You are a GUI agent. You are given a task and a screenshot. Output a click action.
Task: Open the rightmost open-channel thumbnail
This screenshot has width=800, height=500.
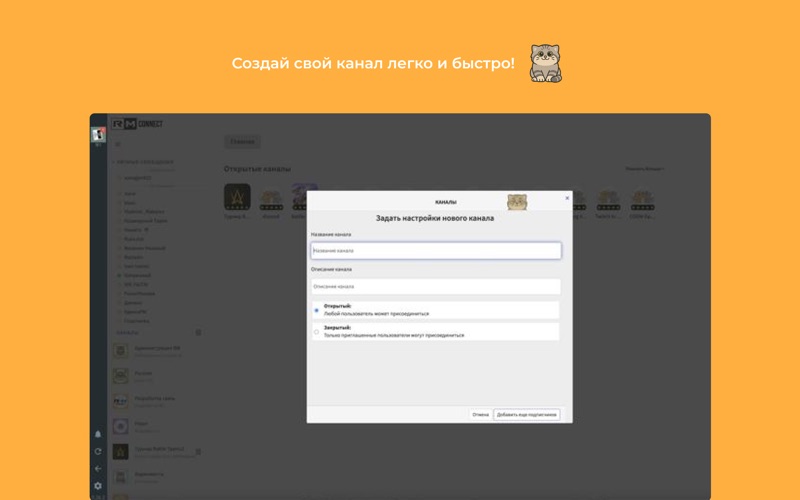642,199
